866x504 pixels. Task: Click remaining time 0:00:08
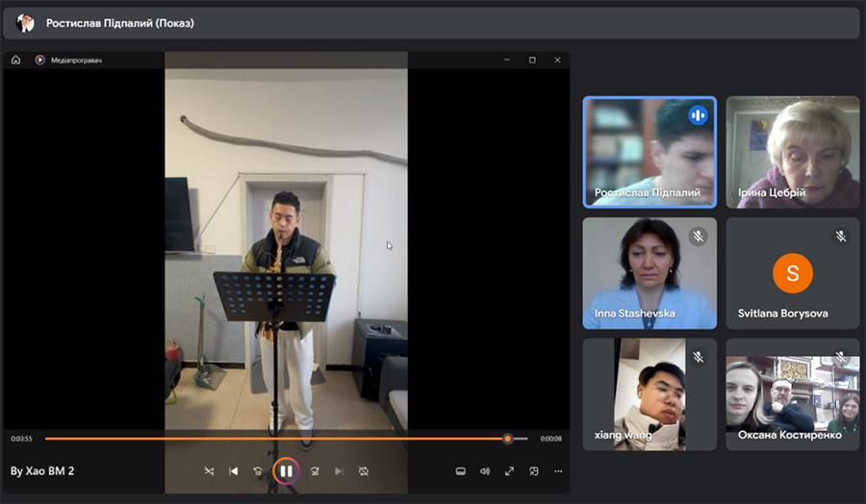pos(550,439)
